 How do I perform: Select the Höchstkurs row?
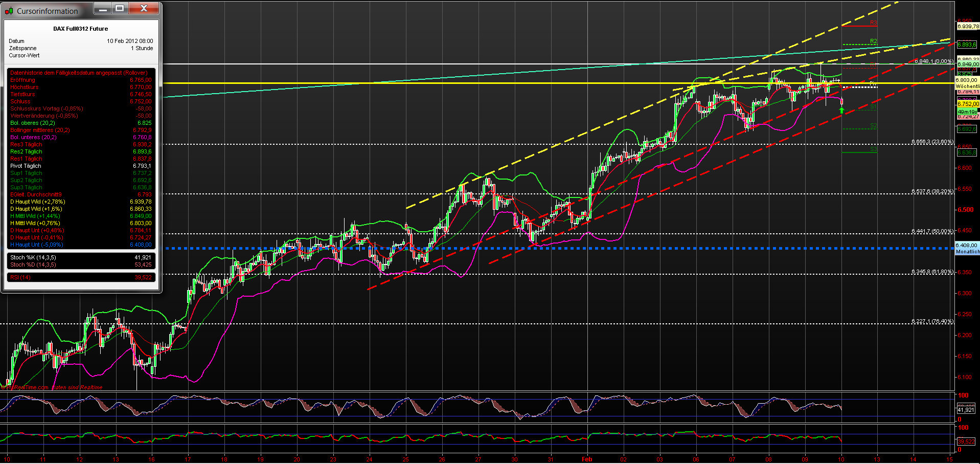[x=81, y=87]
